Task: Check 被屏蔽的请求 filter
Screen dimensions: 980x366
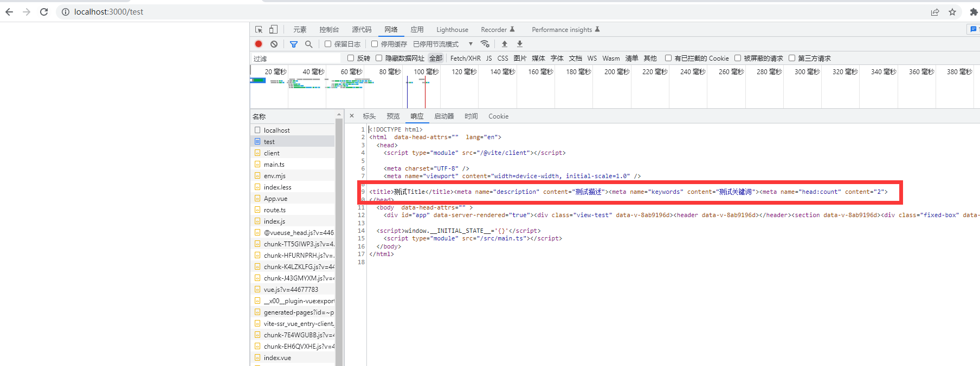Action: tap(738, 58)
